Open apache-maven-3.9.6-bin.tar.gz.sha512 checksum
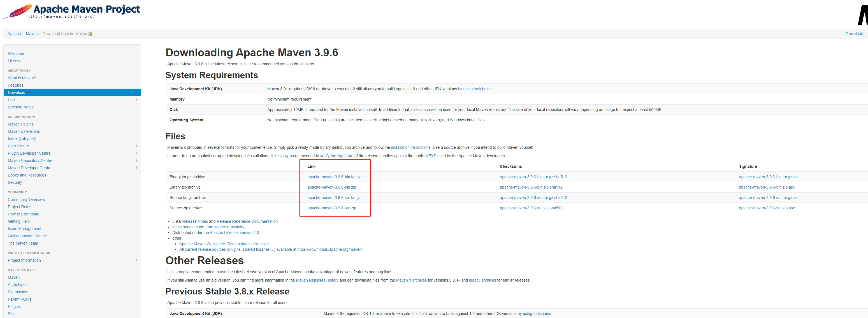This screenshot has height=318, width=868. coord(533,177)
